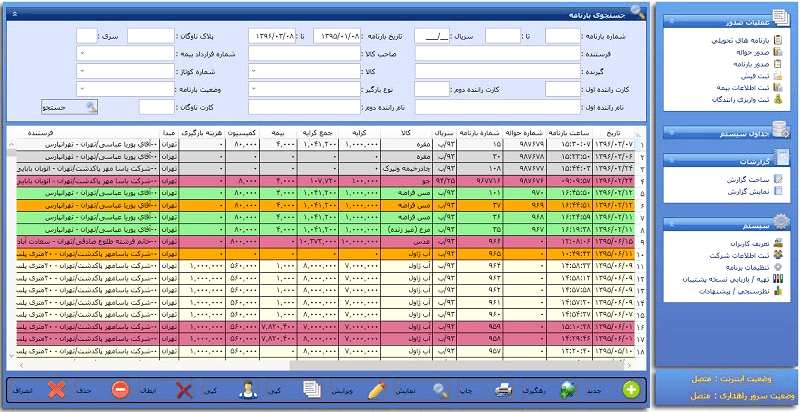Click the صاحب کالا input field
Image resolution: width=800 pixels, height=412 pixels.
point(305,54)
